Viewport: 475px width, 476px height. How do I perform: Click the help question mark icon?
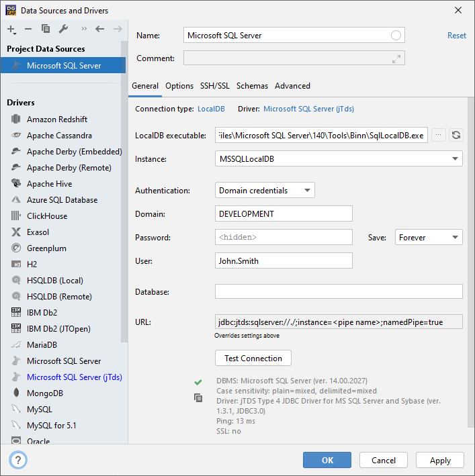coord(19,460)
